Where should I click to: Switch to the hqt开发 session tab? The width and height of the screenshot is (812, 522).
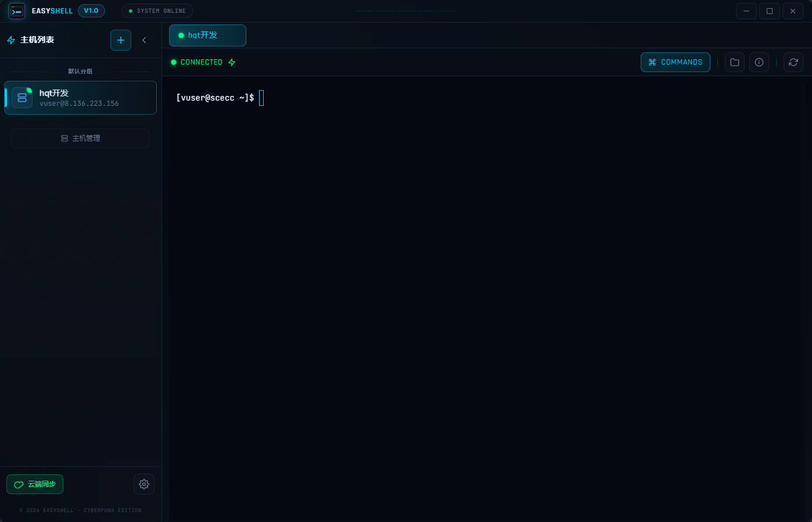click(207, 35)
